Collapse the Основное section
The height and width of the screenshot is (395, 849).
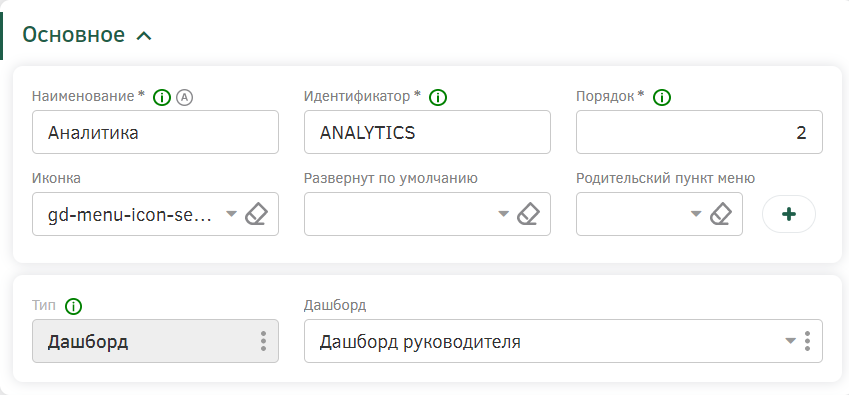click(144, 36)
